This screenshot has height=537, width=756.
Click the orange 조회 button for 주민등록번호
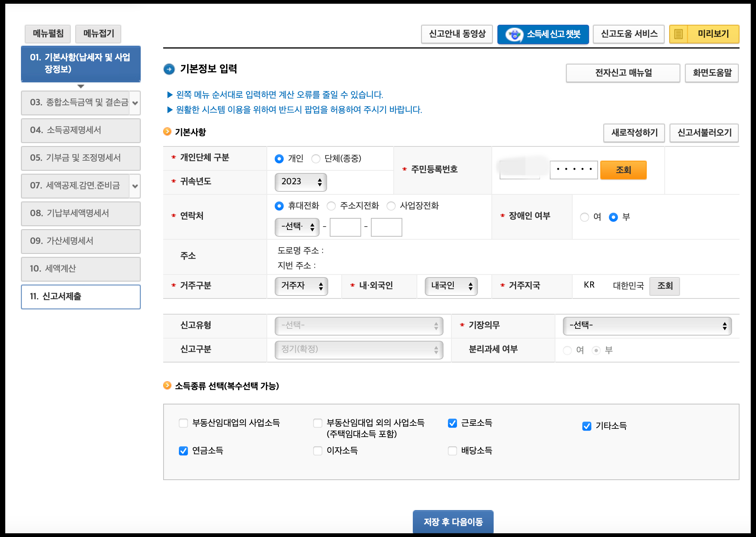tap(623, 170)
